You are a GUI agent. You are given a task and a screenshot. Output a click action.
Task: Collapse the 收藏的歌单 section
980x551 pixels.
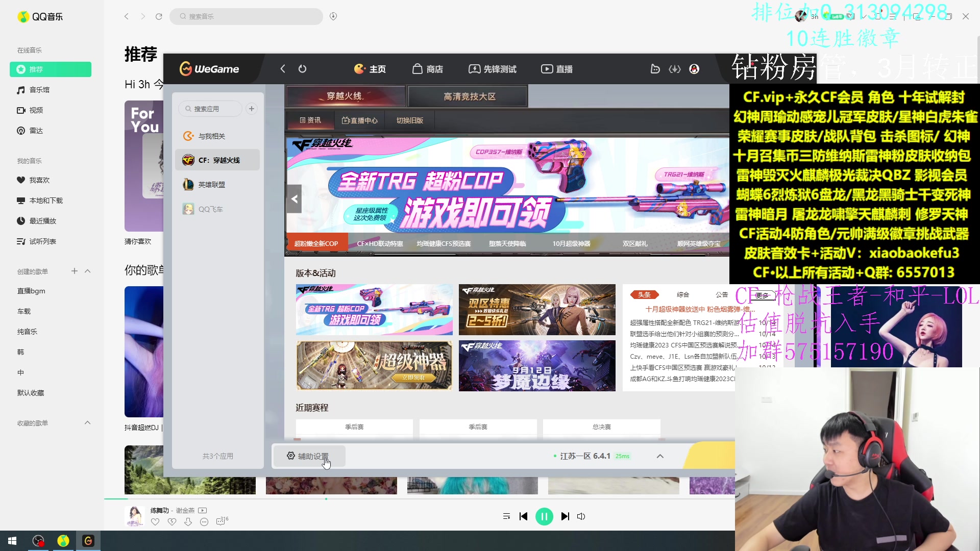tap(88, 422)
